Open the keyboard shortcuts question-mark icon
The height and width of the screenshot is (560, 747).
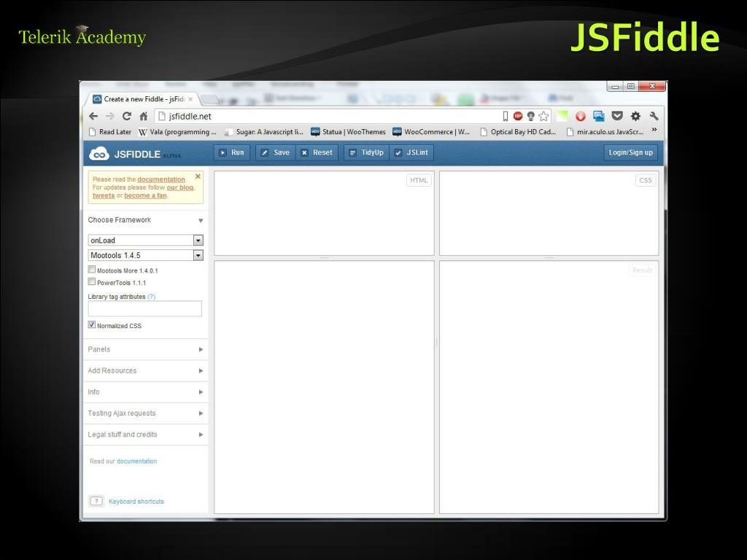coord(96,501)
